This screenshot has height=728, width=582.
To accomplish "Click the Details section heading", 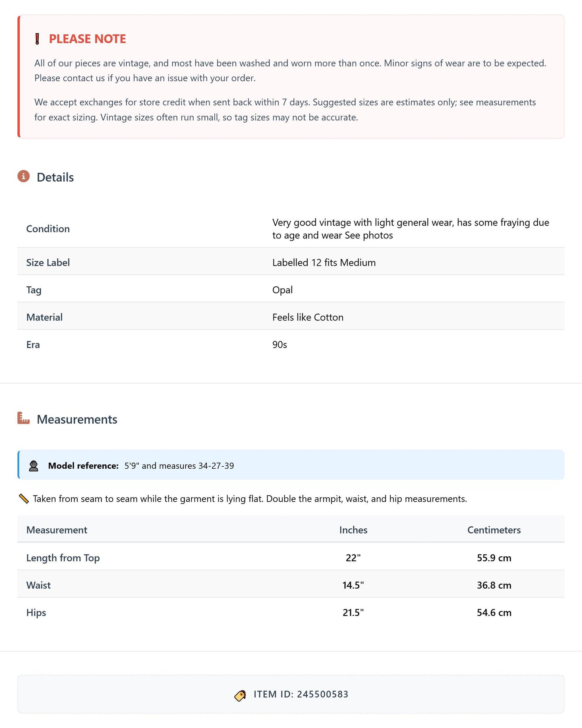I will coord(55,178).
